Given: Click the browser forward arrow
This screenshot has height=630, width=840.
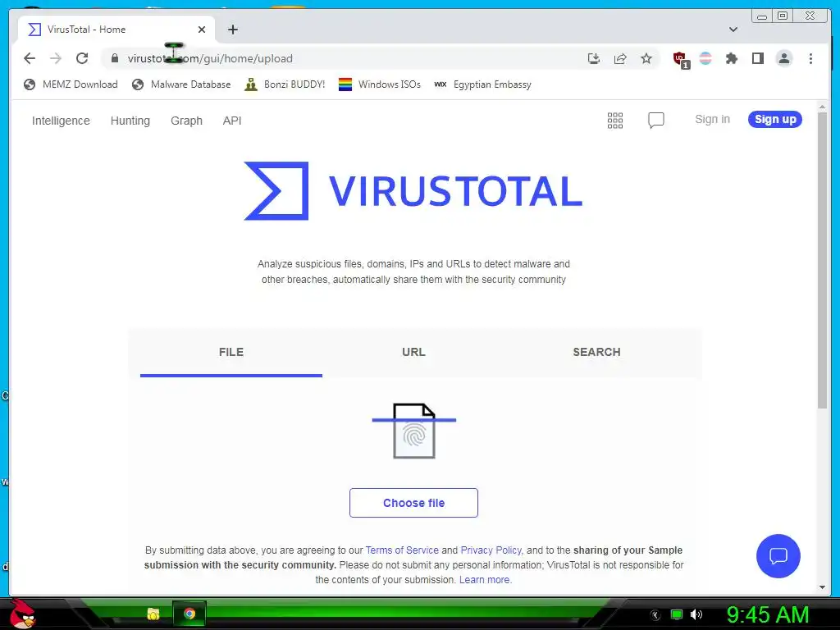Looking at the screenshot, I should pyautogui.click(x=56, y=58).
